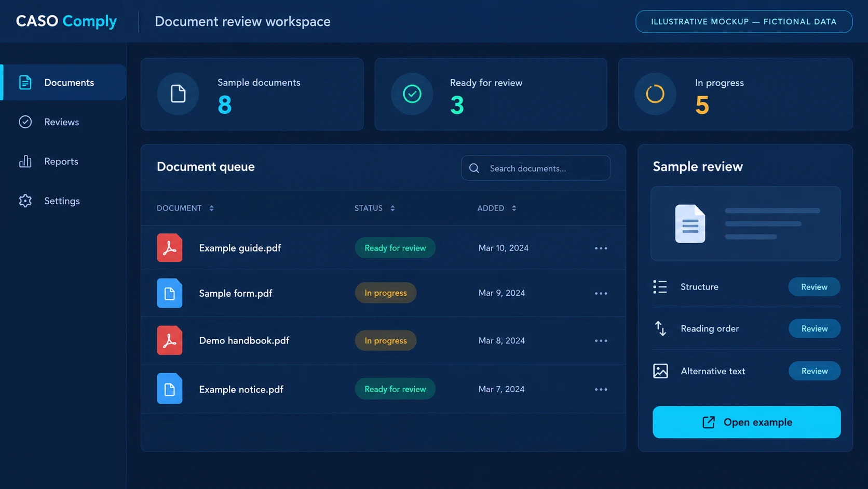Viewport: 868px width, 489px height.
Task: Click the Sample documents file icon
Action: (178, 94)
